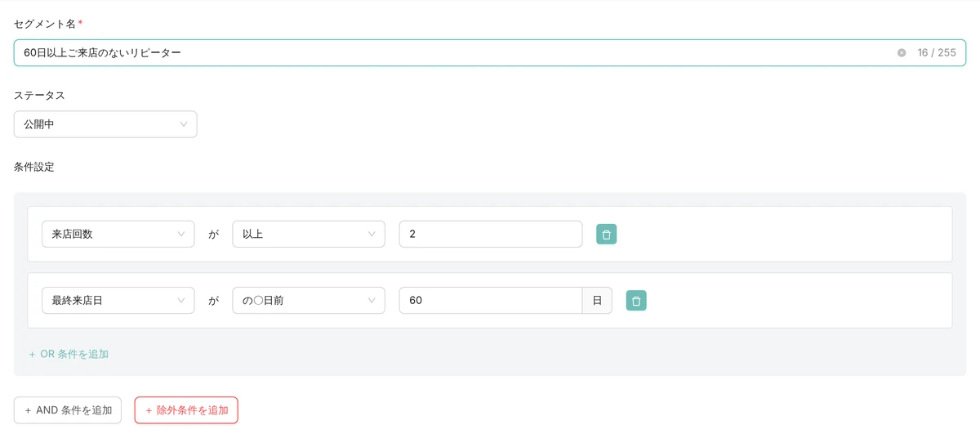Viewport: 980px width, 434px height.
Task: Clear the segment name with the x icon
Action: point(902,52)
